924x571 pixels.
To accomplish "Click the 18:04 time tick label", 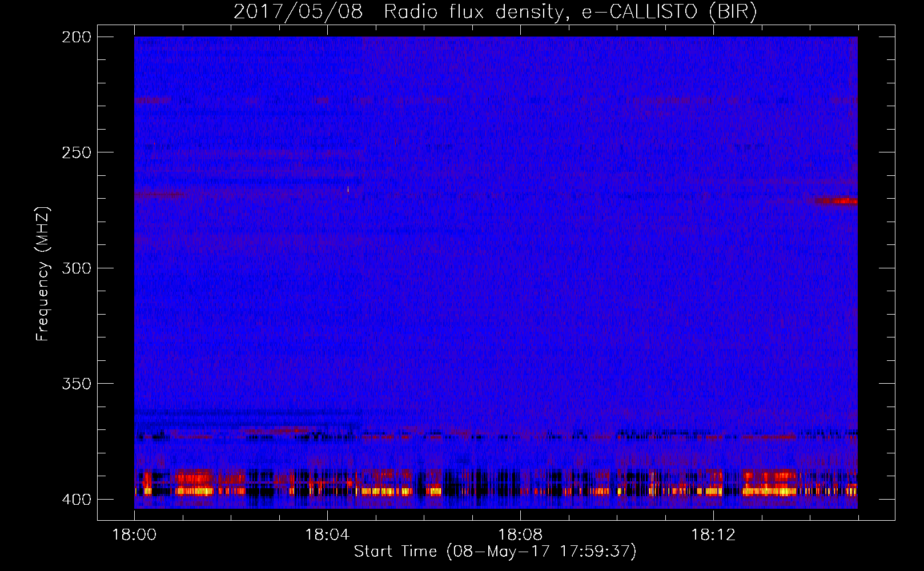I will pyautogui.click(x=327, y=535).
